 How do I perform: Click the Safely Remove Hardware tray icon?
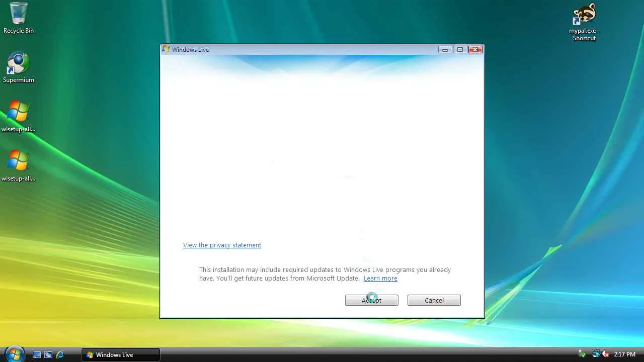pos(582,354)
